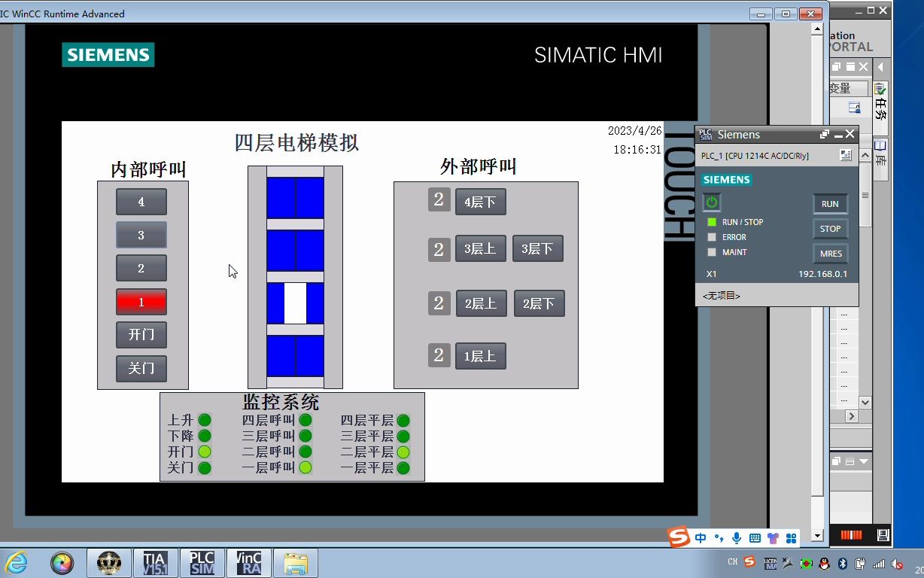
Task: Open WinCC RT Advanced from the taskbar
Action: point(248,562)
